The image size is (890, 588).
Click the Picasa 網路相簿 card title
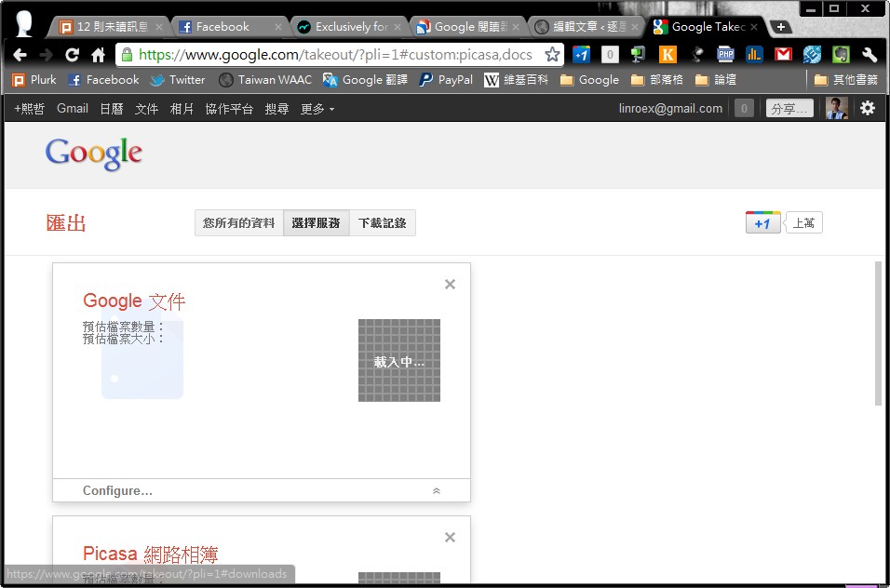point(151,554)
